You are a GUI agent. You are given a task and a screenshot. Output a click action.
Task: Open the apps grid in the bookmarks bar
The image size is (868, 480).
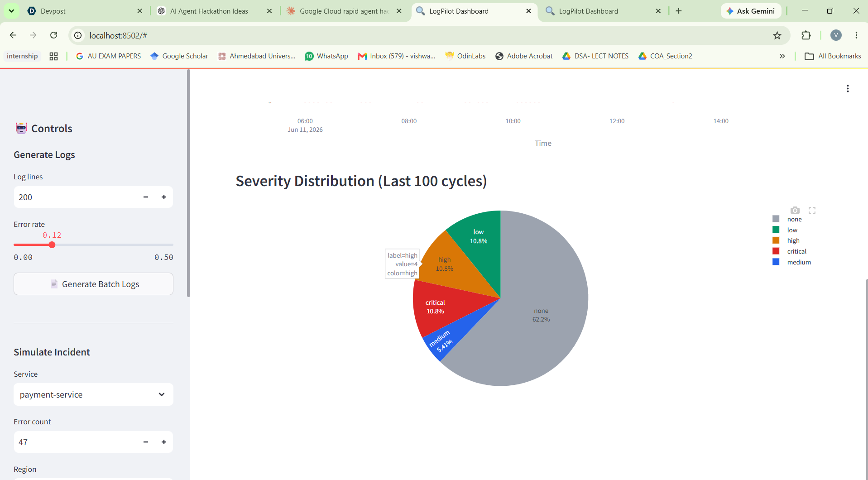(x=53, y=56)
